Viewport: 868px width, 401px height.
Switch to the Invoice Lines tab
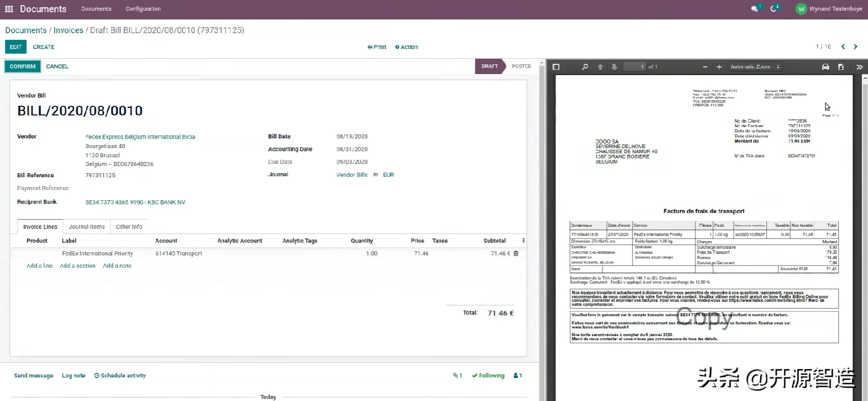tap(40, 227)
